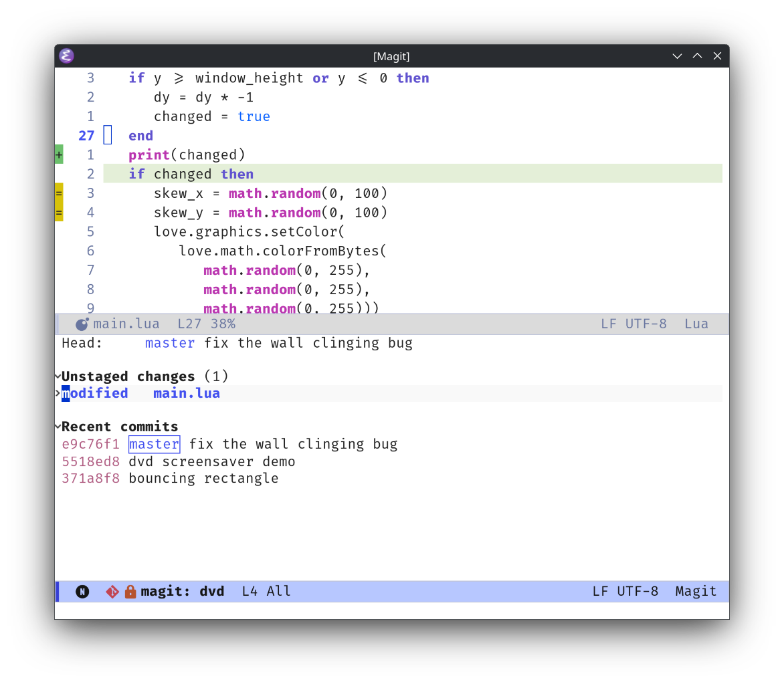Close the Magit window

pyautogui.click(x=717, y=56)
